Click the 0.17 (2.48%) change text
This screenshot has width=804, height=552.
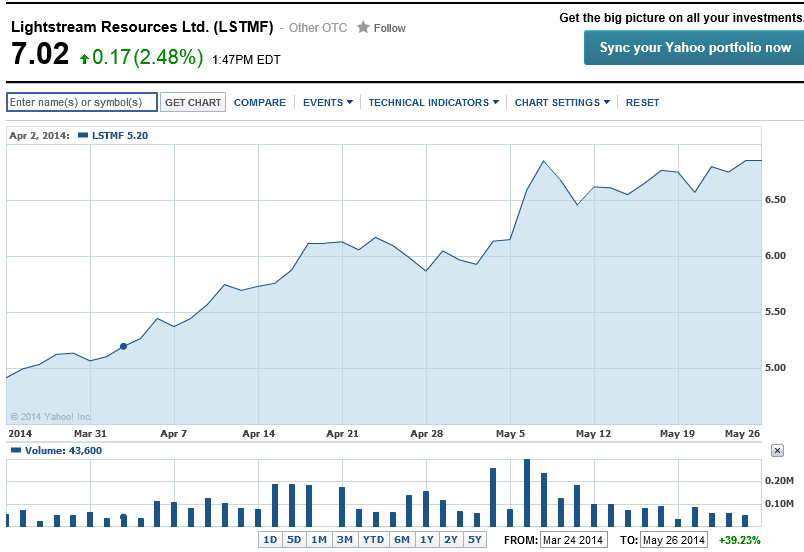(x=148, y=57)
